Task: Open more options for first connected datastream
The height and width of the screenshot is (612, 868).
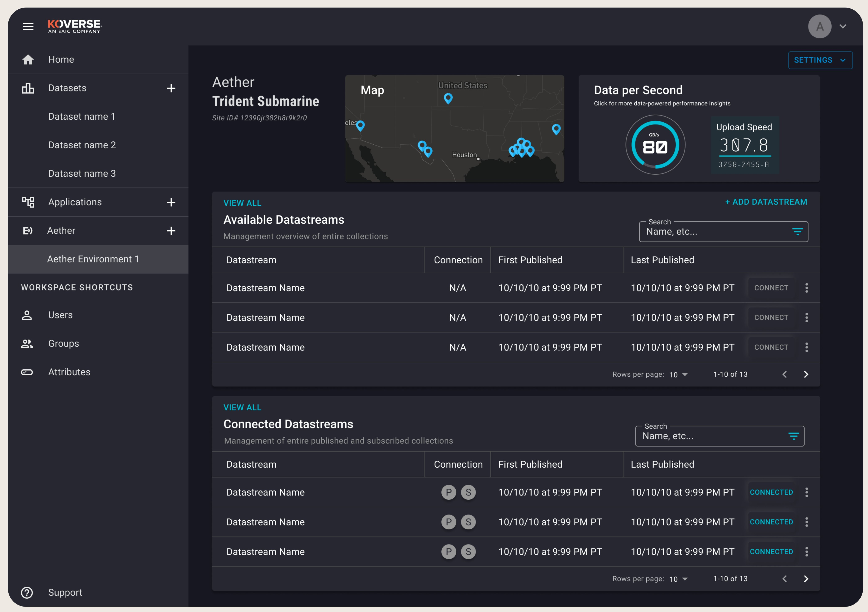Action: coord(806,493)
